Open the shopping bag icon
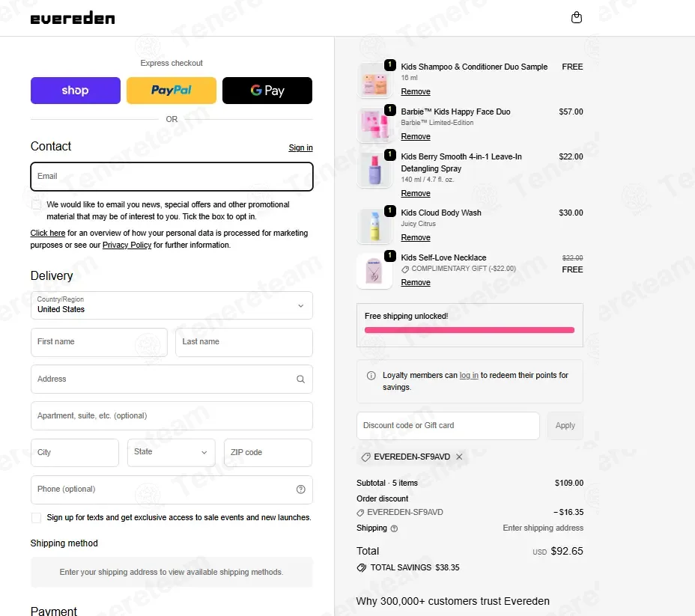Viewport: 695px width, 616px height. [576, 18]
